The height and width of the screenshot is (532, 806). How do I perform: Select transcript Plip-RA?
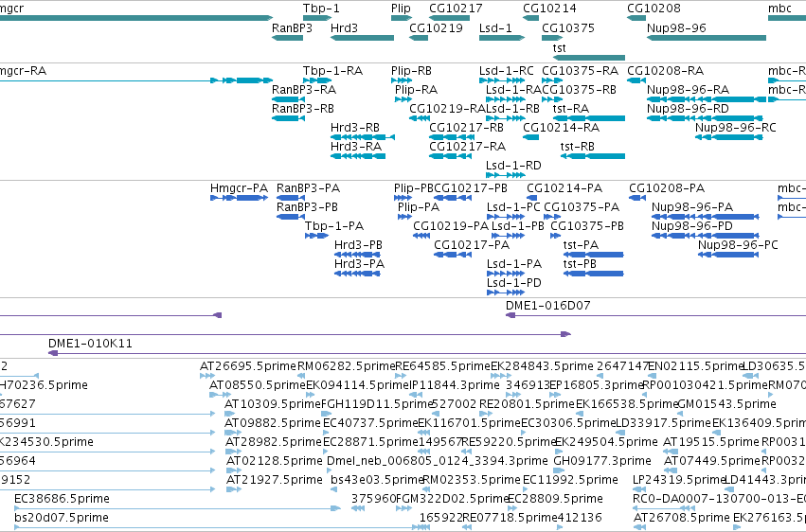[x=403, y=99]
